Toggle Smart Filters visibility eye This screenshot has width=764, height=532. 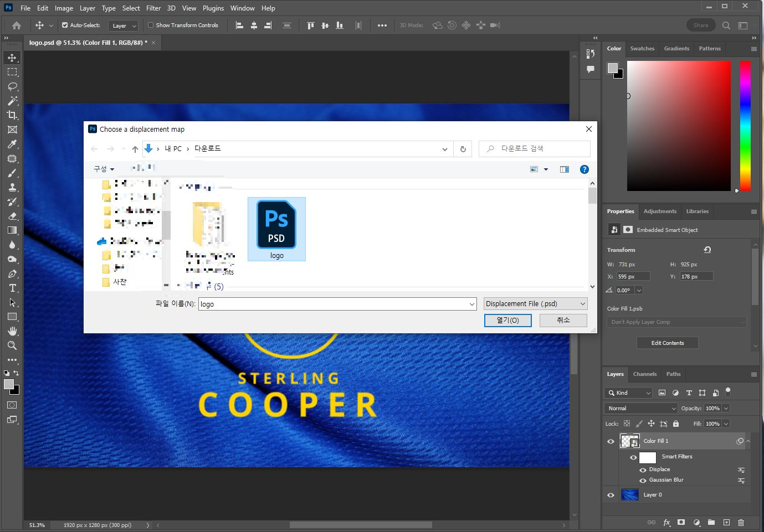coord(633,457)
